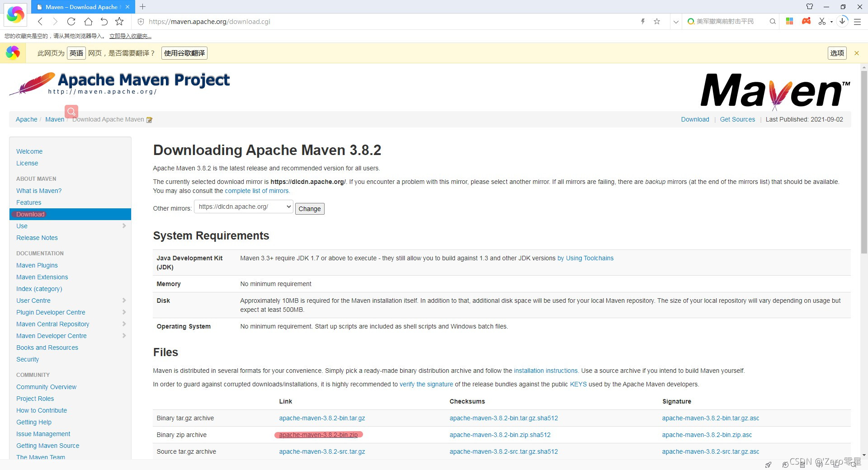
Task: Go back with the browser back arrow
Action: pos(40,21)
